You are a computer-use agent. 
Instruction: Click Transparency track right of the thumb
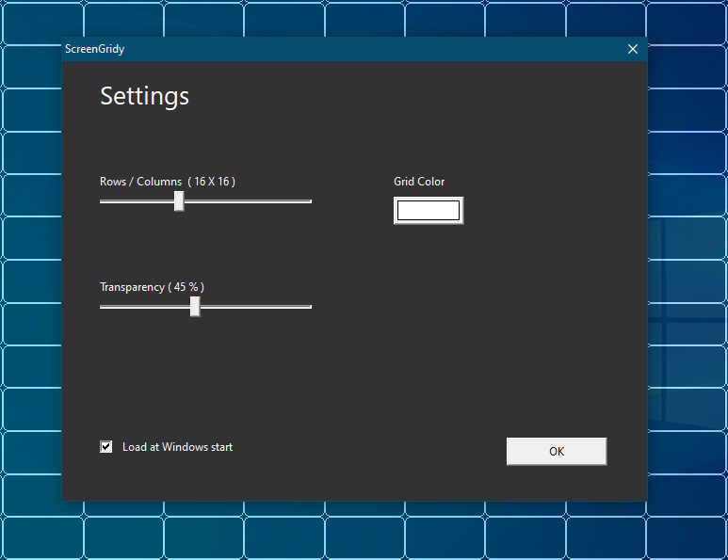pyautogui.click(x=254, y=307)
